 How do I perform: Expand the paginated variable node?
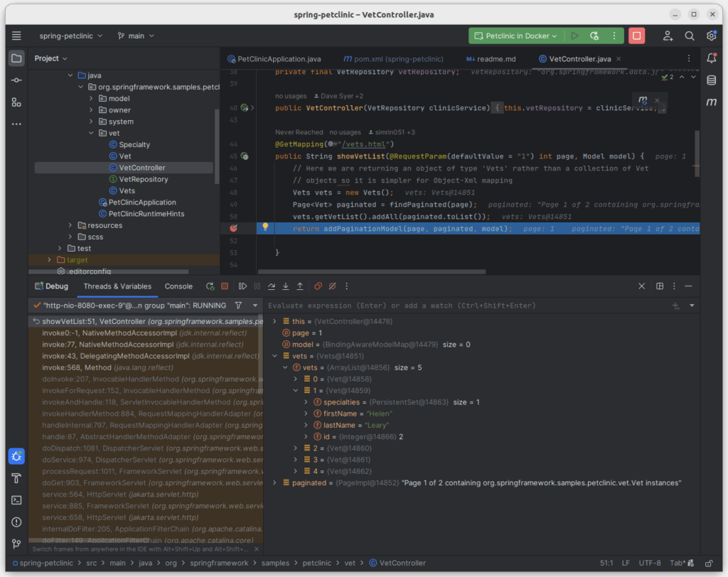(276, 483)
